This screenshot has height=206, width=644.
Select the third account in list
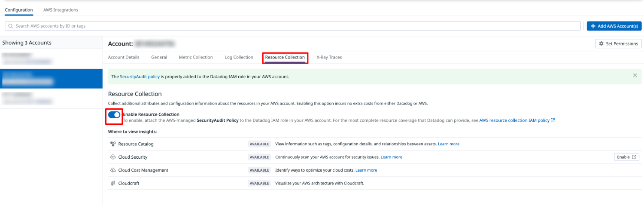click(x=51, y=98)
